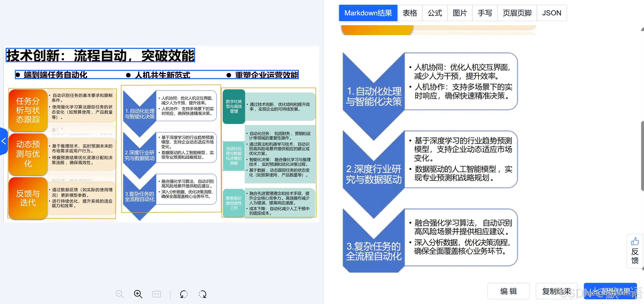Zoom in on the document preview

point(138,294)
